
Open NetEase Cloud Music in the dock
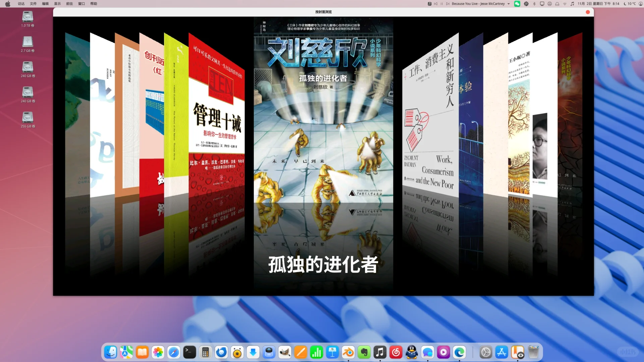pos(396,352)
